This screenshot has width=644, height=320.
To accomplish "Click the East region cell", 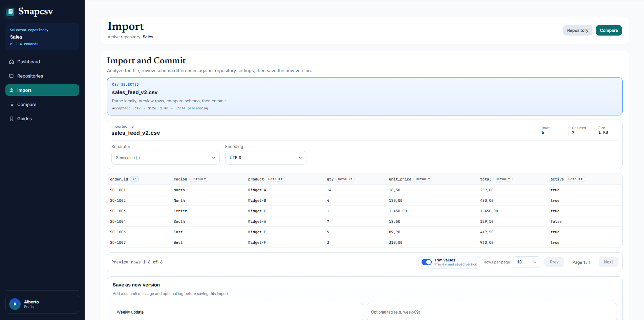I will (178, 232).
